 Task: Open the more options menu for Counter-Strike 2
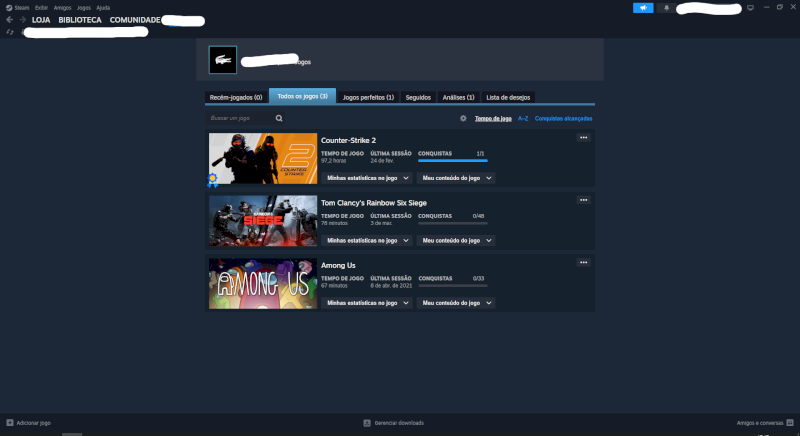pos(584,138)
